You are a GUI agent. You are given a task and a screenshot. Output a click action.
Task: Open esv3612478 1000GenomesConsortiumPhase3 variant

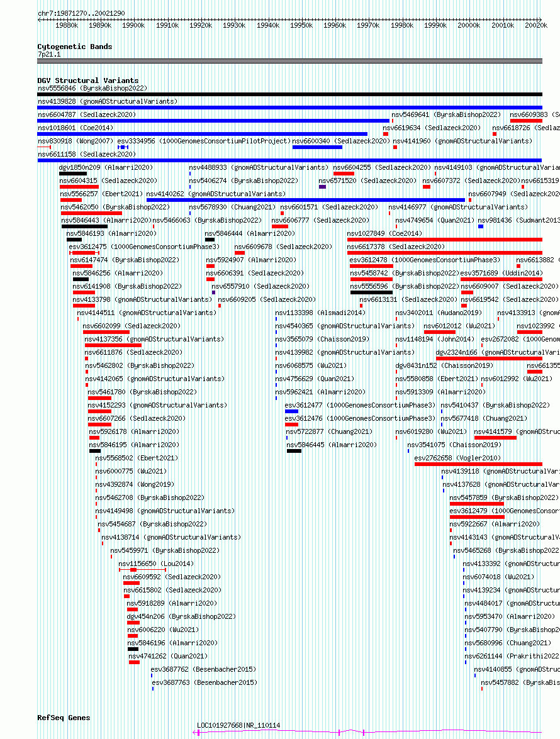tap(425, 260)
